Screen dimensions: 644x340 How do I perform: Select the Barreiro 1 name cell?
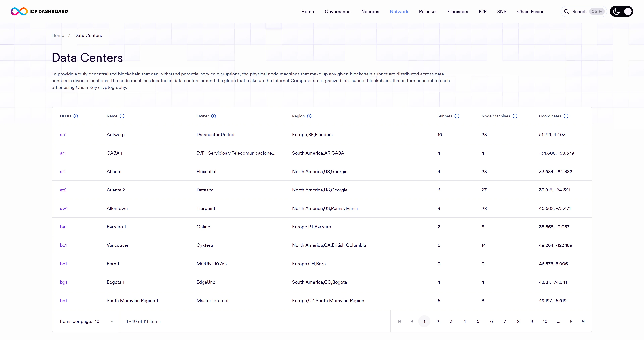(116, 227)
